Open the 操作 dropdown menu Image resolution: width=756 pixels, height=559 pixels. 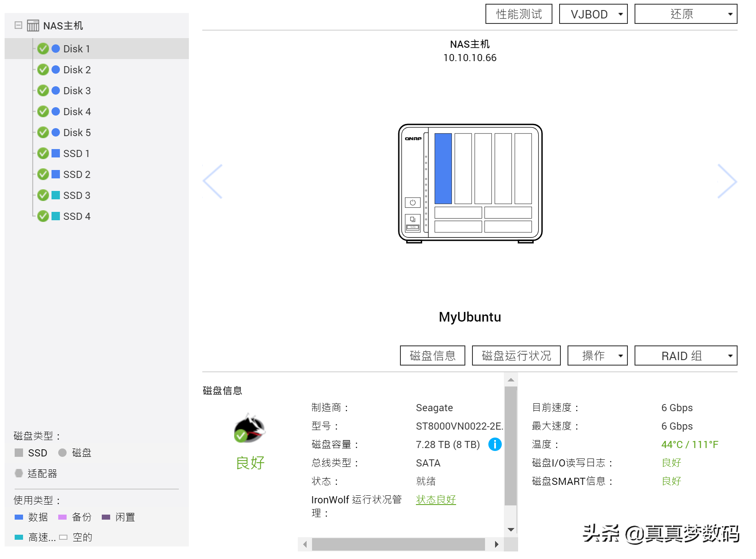click(x=597, y=356)
